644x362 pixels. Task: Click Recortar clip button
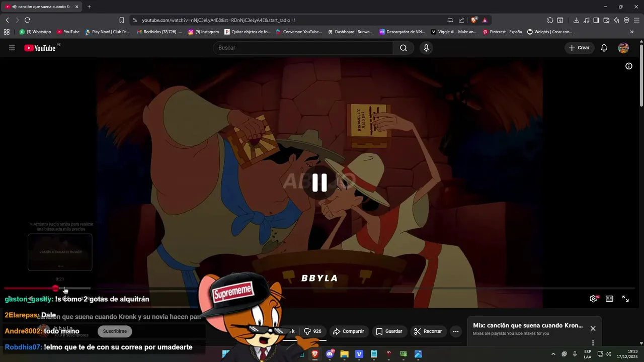[x=428, y=331]
